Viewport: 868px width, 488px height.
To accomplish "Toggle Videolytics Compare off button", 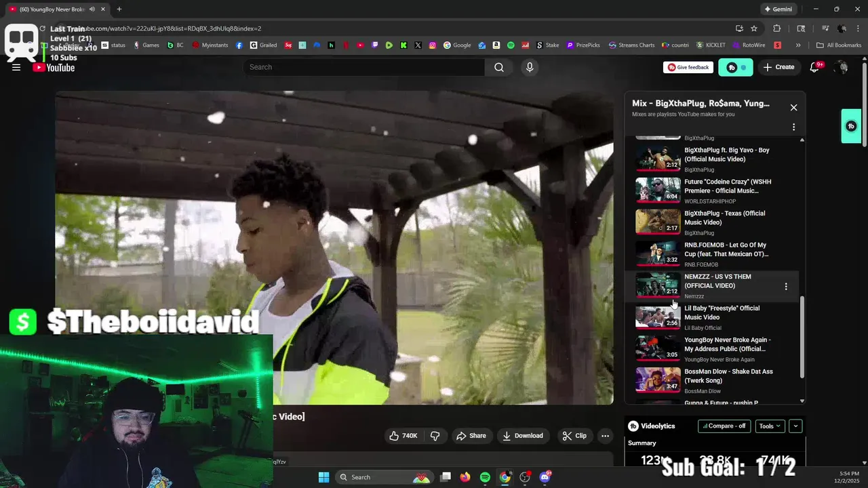I will (x=724, y=426).
